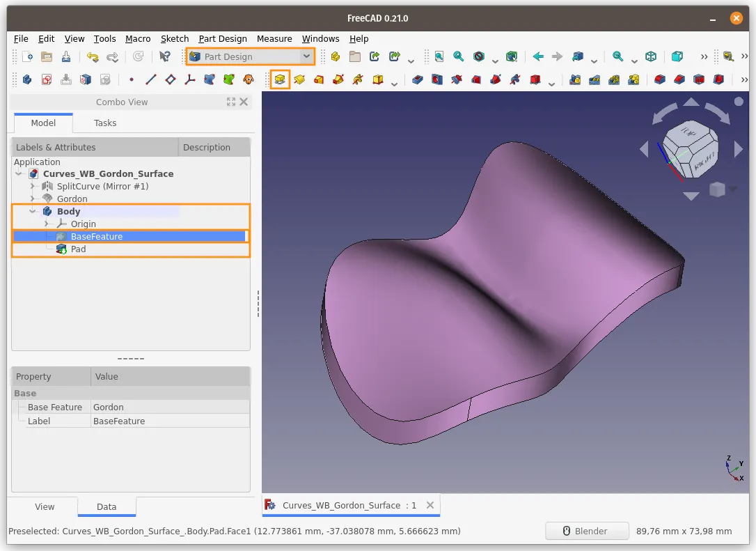
Task: Toggle bounding box selection icon
Action: [x=512, y=57]
